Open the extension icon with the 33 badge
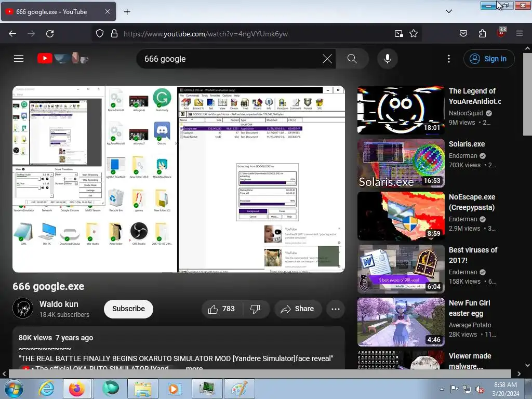The height and width of the screenshot is (399, 532). point(501,33)
